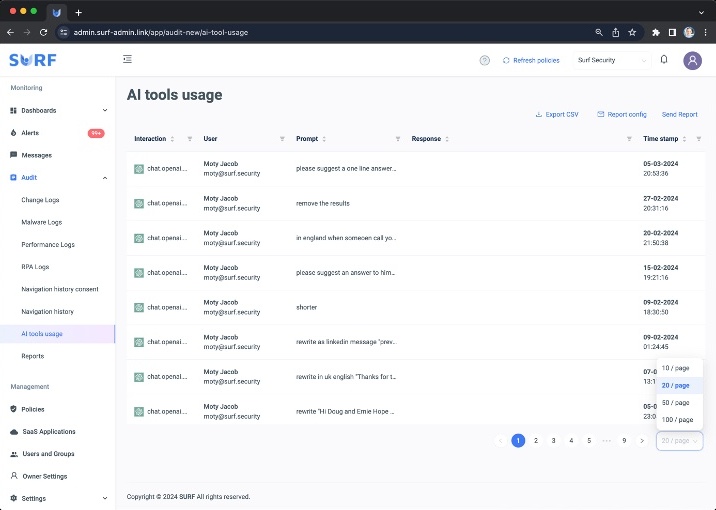
Task: Click prompt 'in england when someoen call yo..'
Action: pyautogui.click(x=346, y=238)
